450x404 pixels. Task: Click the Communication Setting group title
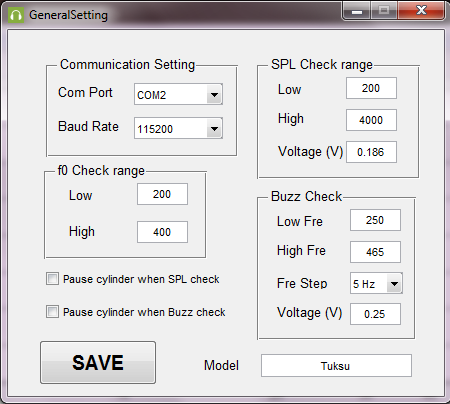pos(127,64)
